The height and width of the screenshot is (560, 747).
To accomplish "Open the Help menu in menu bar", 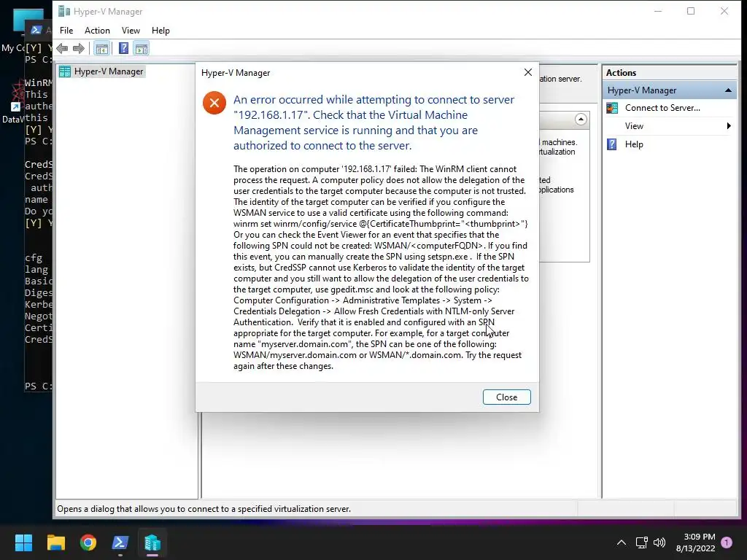I will [160, 31].
